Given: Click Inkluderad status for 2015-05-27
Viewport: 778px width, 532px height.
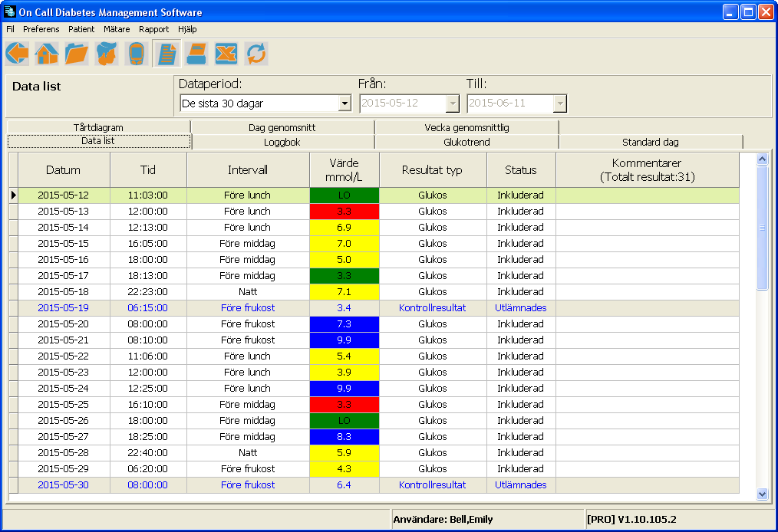Looking at the screenshot, I should click(x=521, y=437).
